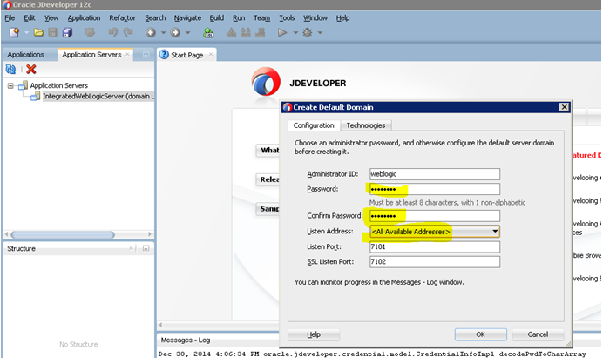Open the Edit menu

click(30, 17)
